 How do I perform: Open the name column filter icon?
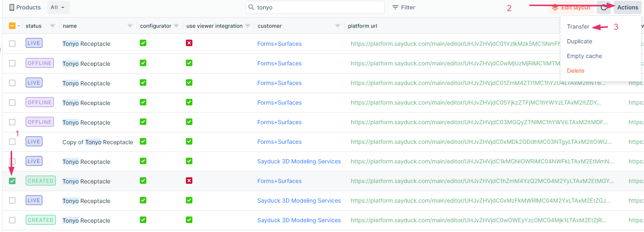130,26
